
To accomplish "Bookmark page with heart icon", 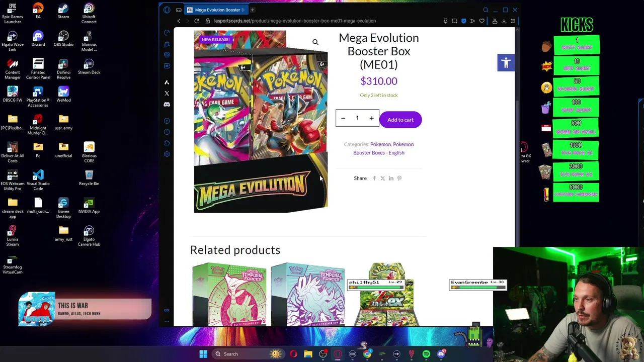I will 481,21.
